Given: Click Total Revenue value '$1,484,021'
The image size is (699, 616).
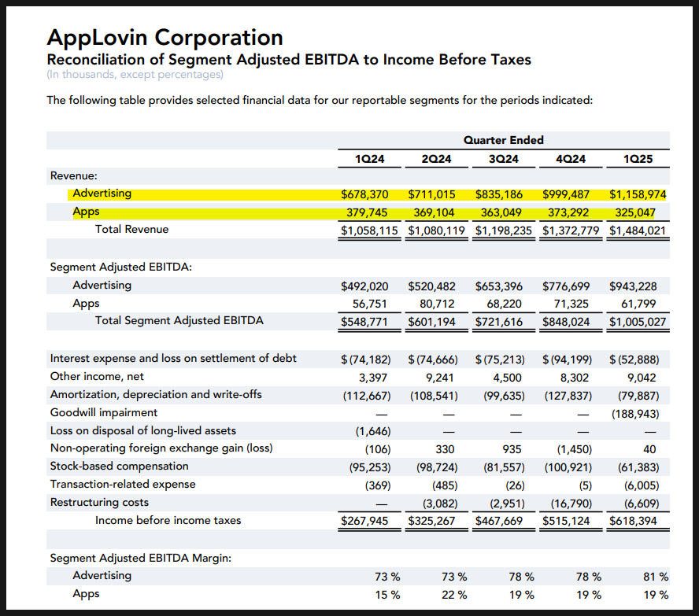Looking at the screenshot, I should tap(638, 231).
